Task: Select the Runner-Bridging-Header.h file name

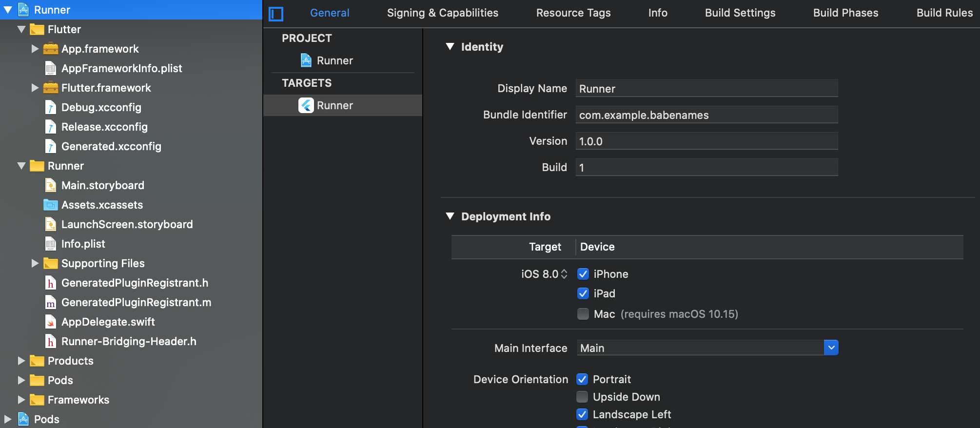Action: click(129, 341)
